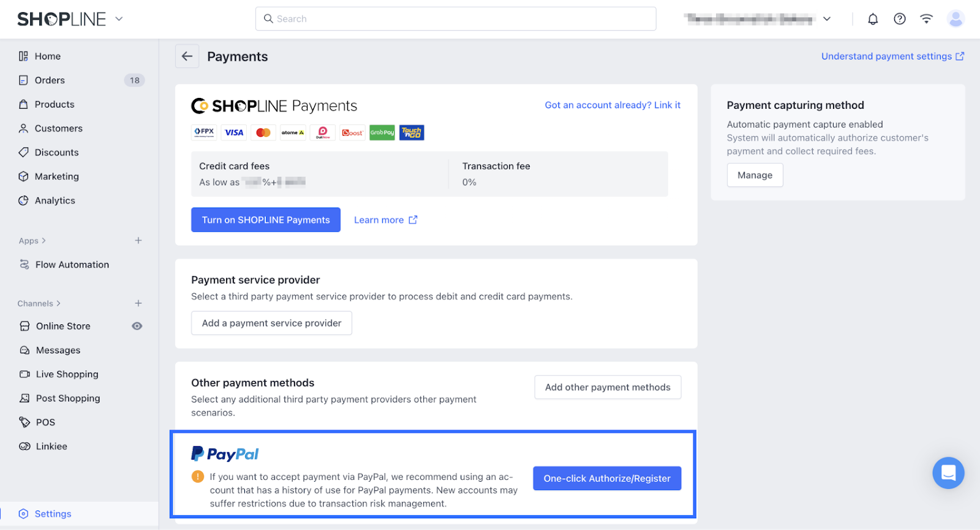
Task: Go to Settings in the sidebar
Action: pyautogui.click(x=53, y=514)
